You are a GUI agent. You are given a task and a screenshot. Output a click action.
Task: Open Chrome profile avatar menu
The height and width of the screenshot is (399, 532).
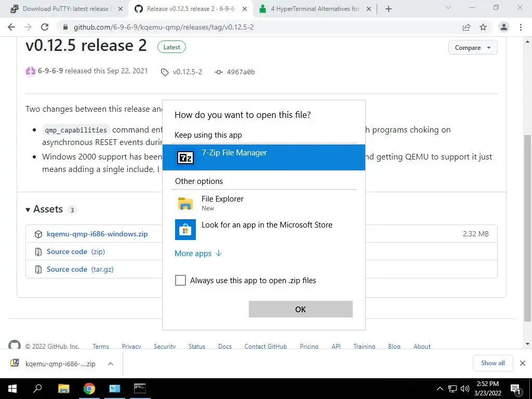tap(504, 27)
